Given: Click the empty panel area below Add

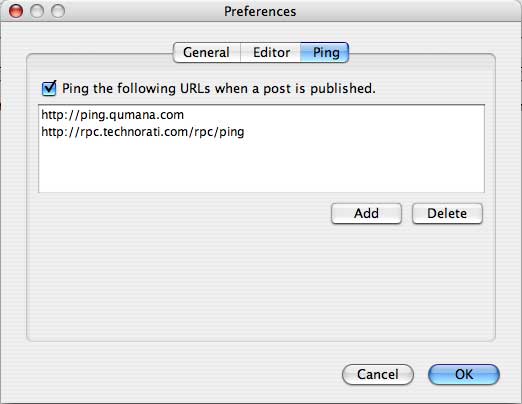Looking at the screenshot, I should (x=261, y=283).
